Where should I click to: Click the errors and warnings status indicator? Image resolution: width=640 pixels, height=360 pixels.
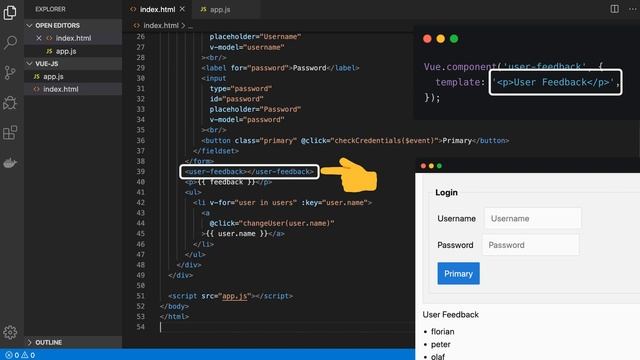20,355
